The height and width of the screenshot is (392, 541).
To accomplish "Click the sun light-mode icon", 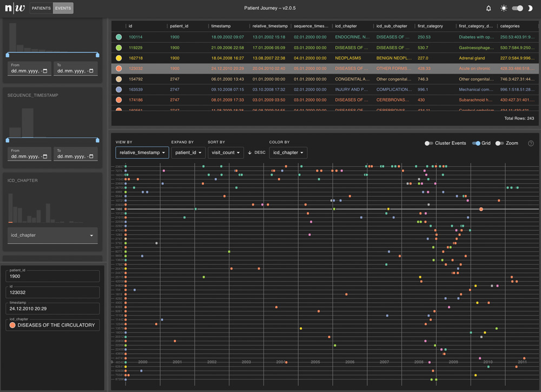I will click(504, 8).
